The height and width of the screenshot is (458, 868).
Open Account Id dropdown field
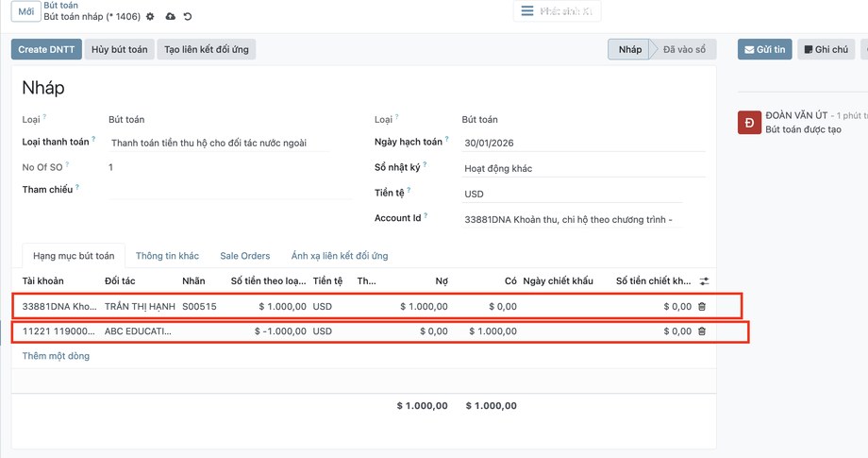coord(572,219)
